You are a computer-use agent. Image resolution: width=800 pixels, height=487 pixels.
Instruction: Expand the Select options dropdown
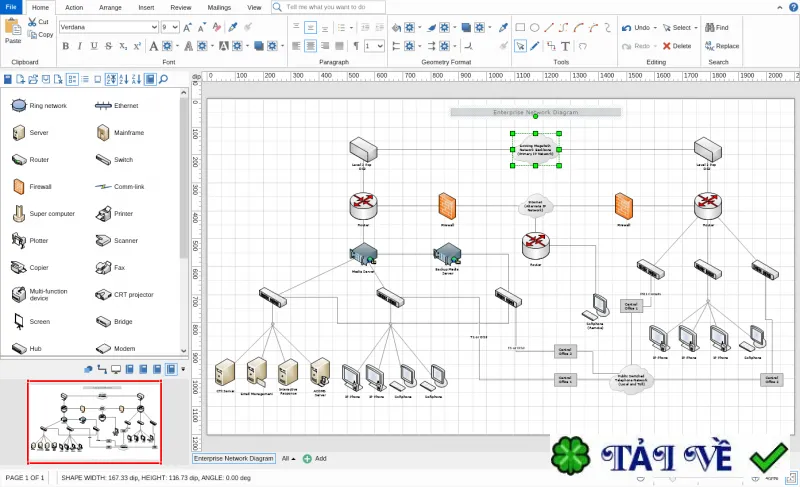click(695, 28)
